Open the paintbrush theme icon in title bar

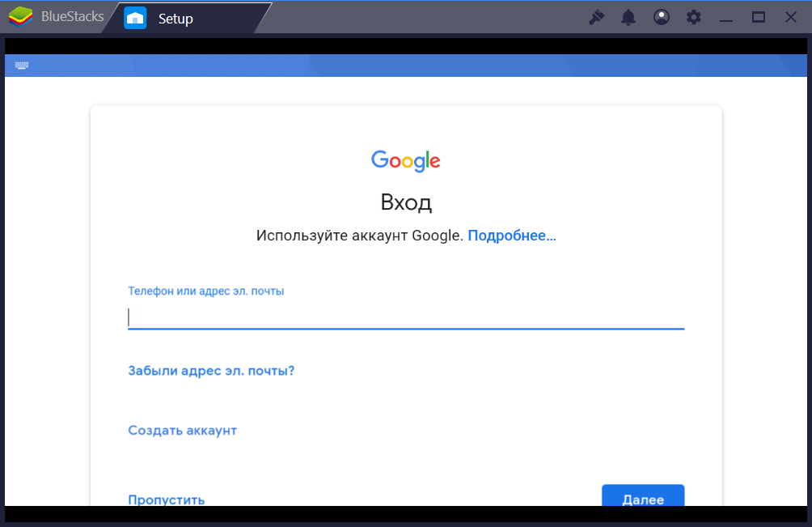pos(597,17)
